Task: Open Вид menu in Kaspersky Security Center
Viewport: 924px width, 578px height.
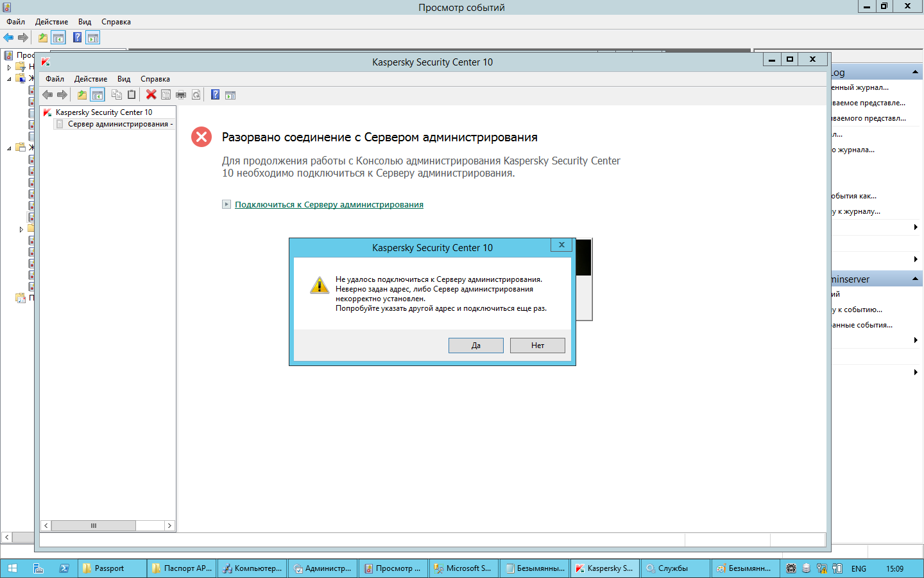Action: coord(124,79)
